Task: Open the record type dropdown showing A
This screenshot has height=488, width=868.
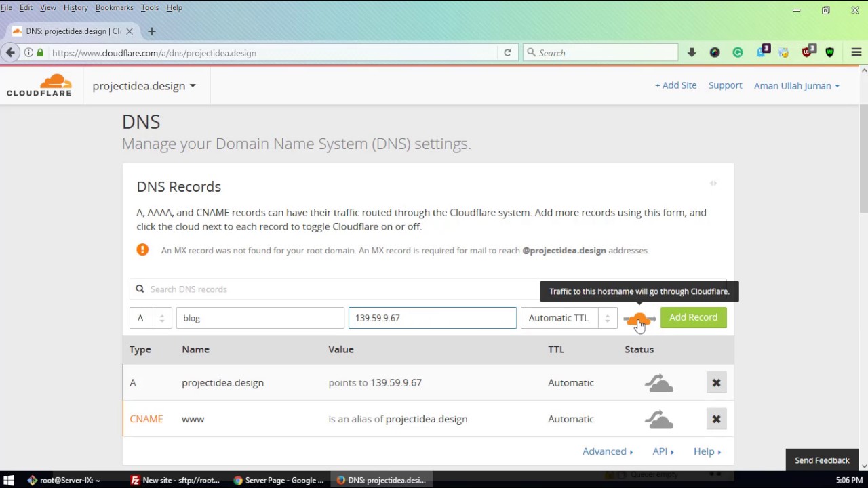Action: pyautogui.click(x=151, y=318)
